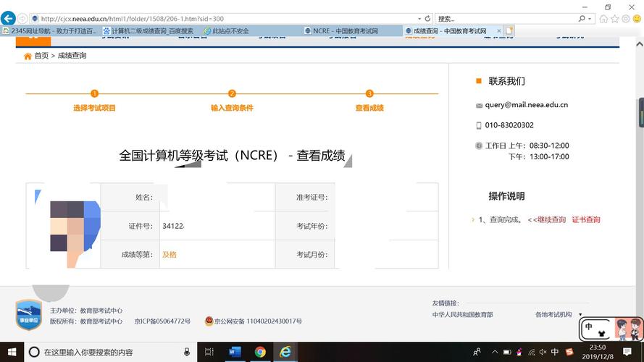Viewport: 644px width, 362px height.
Task: Click the battery tray icon
Action: (507, 352)
